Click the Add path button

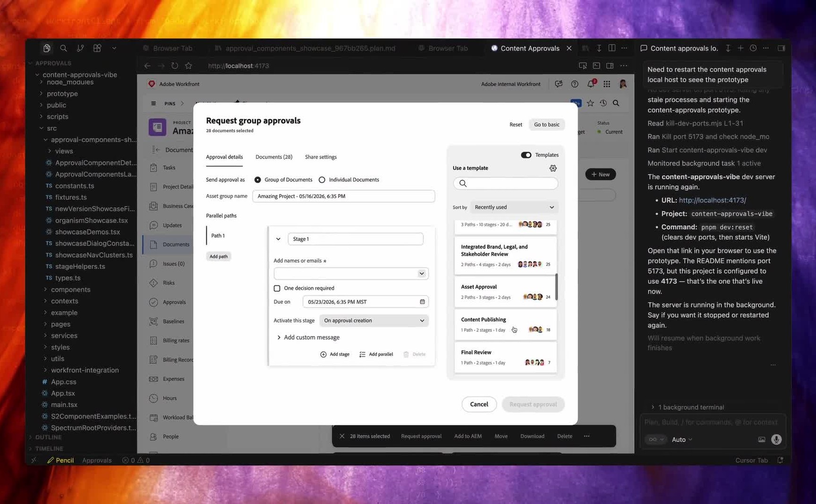pyautogui.click(x=219, y=256)
